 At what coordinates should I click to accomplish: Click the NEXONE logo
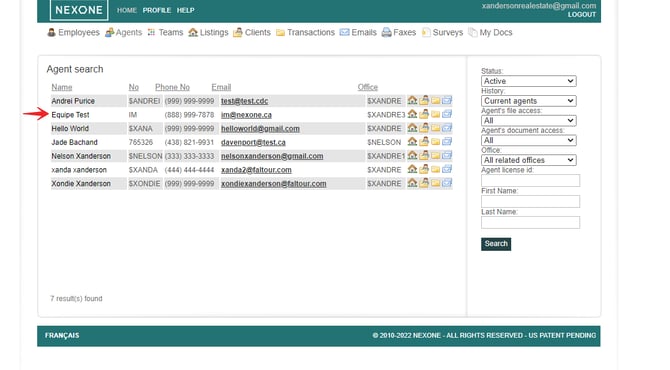point(79,10)
